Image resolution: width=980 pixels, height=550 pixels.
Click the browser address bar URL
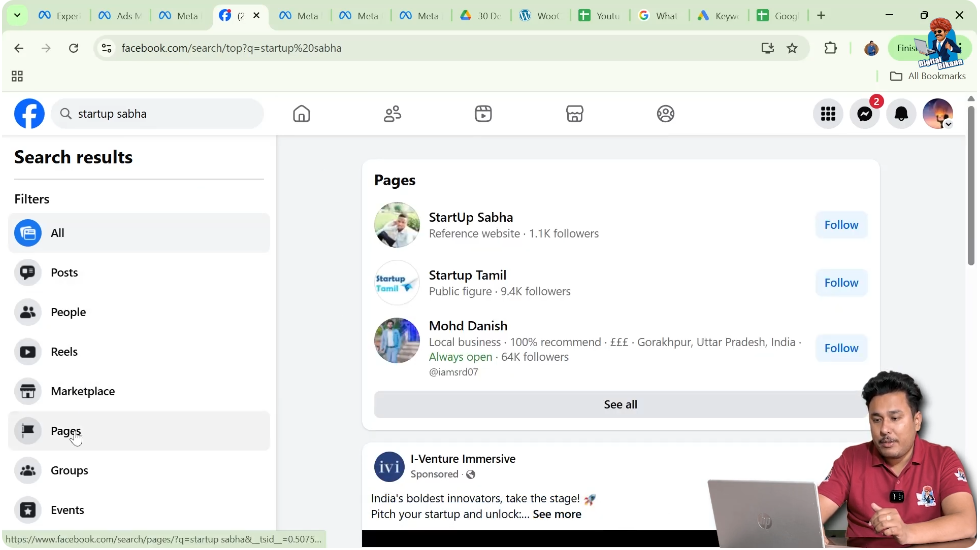[x=231, y=48]
